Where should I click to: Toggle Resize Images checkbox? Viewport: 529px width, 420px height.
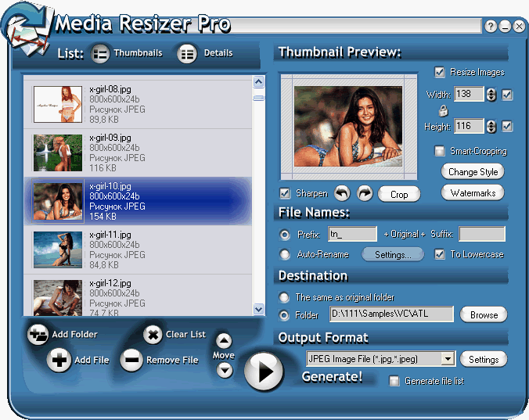pos(439,72)
